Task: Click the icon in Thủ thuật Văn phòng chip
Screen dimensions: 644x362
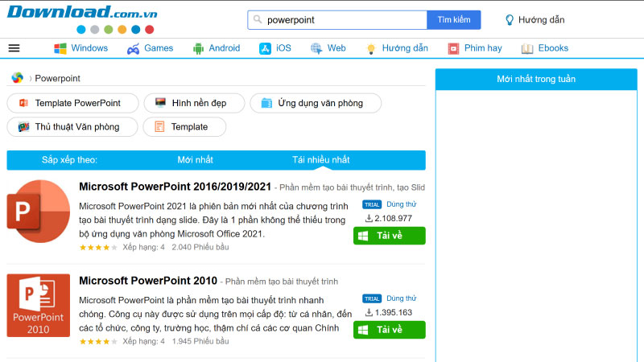Action: [x=24, y=126]
